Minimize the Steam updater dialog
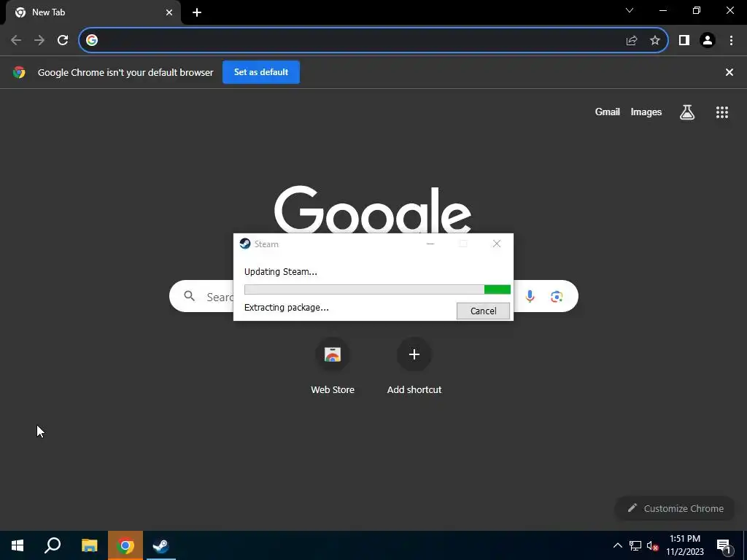Image resolution: width=747 pixels, height=560 pixels. tap(430, 244)
